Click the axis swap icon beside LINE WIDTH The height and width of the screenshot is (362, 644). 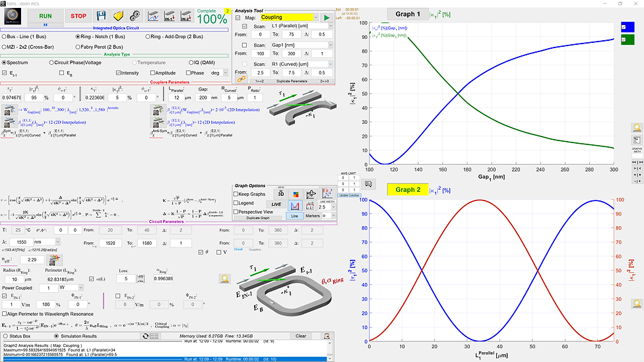coord(310,206)
